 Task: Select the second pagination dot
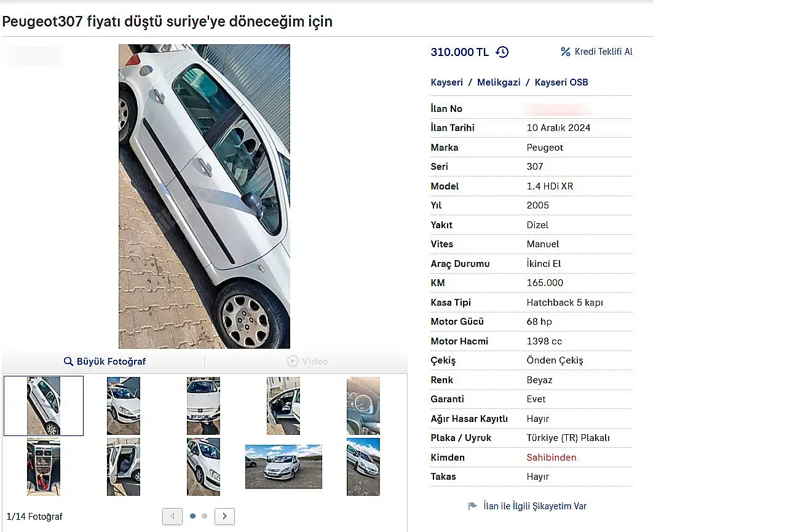coord(205,516)
